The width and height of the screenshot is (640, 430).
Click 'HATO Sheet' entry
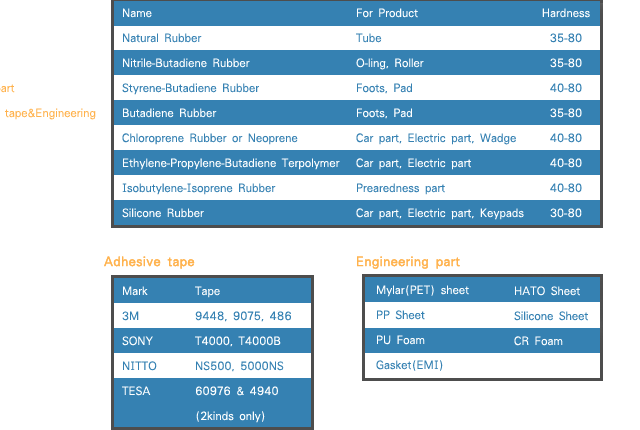547,291
